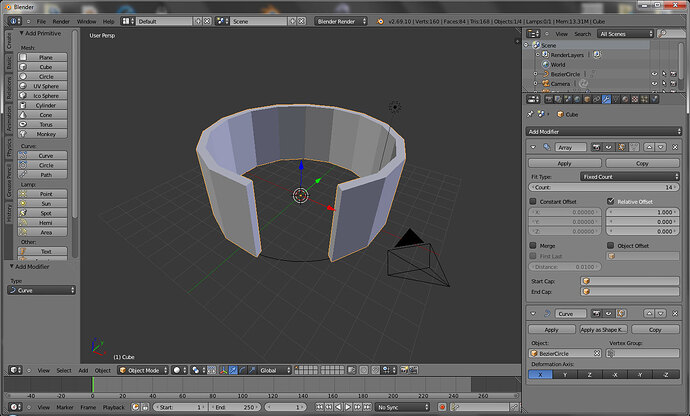Set deformation axis to Y
This screenshot has width=690, height=416.
click(x=565, y=375)
